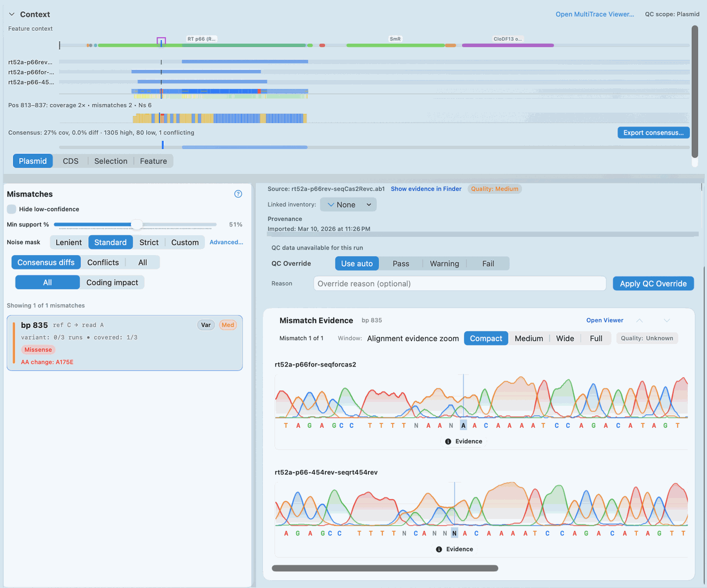Set evidence zoom to Medium
Image resolution: width=707 pixels, height=588 pixels.
[529, 338]
